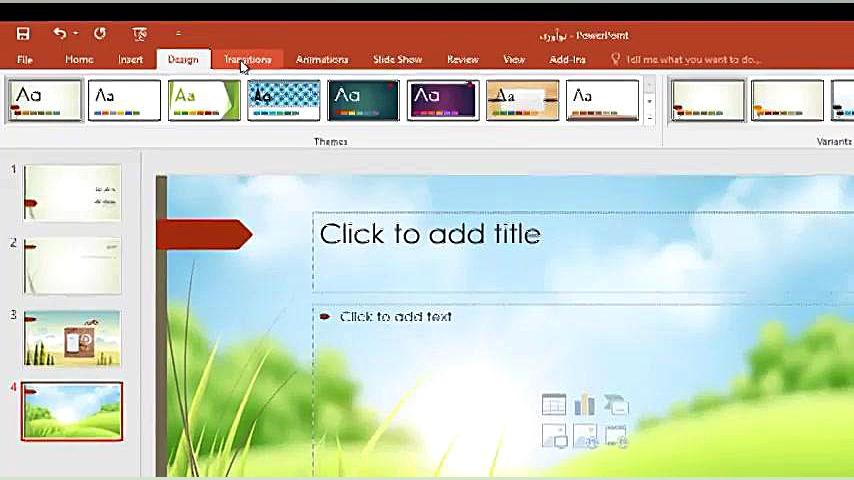Image resolution: width=854 pixels, height=480 pixels.
Task: Select slide 3 thumbnail with wooden sign
Action: [72, 338]
